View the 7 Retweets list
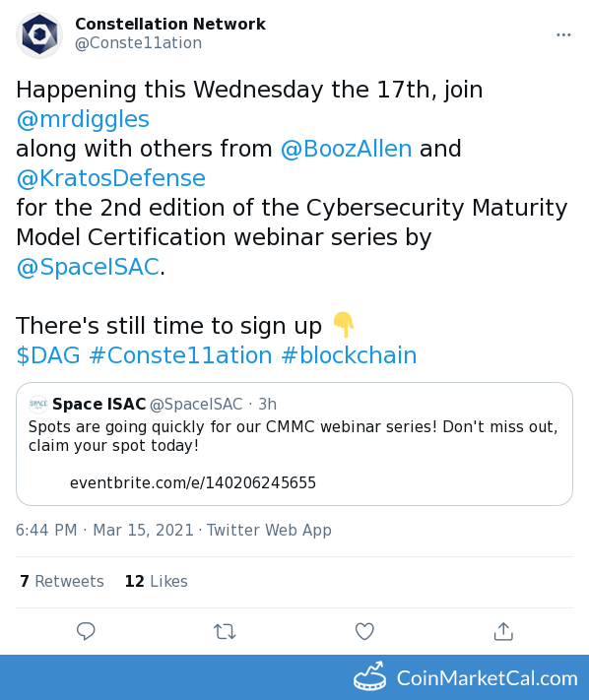The image size is (589, 700). pos(62,581)
